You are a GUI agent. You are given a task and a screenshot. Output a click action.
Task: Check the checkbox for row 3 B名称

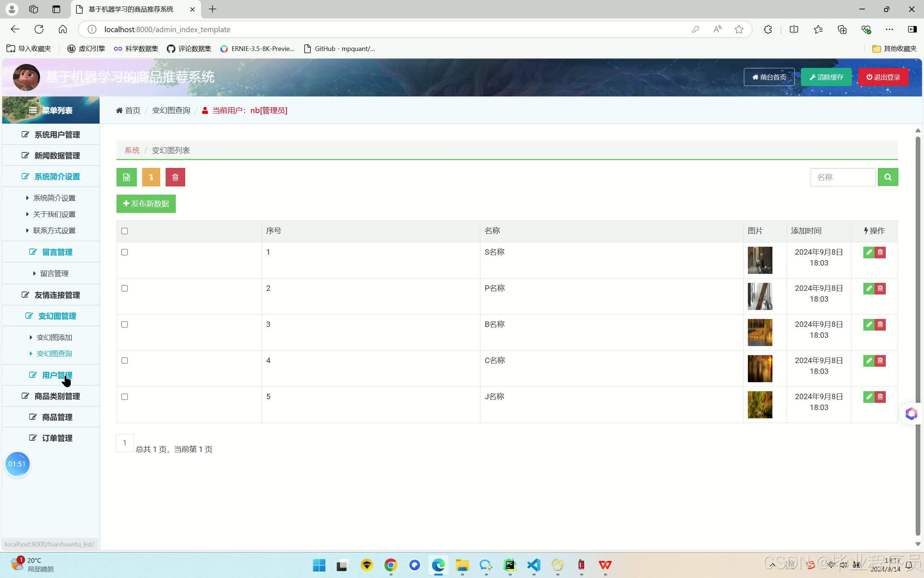(x=125, y=324)
